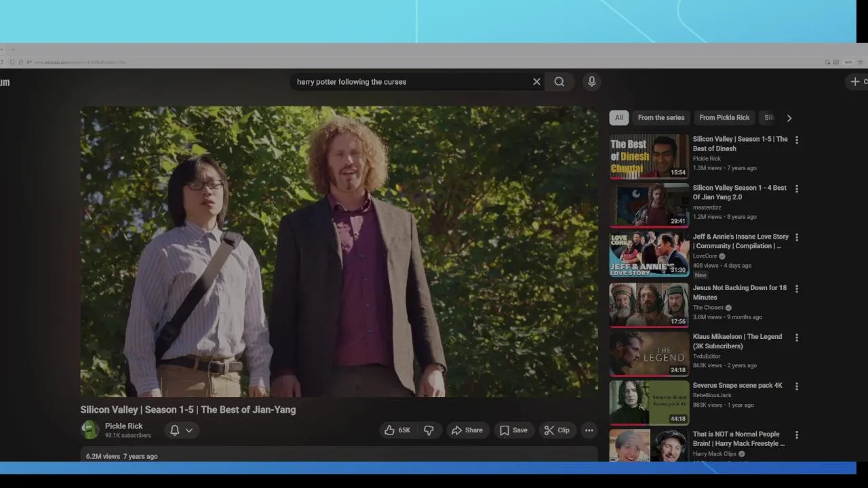Open options for Klaus Mikaelson video
The image size is (868, 488).
pyautogui.click(x=797, y=338)
